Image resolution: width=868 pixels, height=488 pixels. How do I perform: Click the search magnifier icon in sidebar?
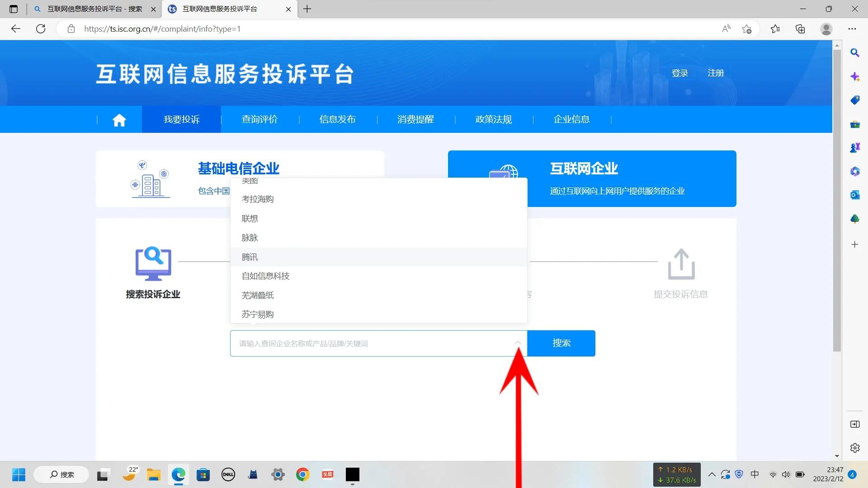[854, 53]
